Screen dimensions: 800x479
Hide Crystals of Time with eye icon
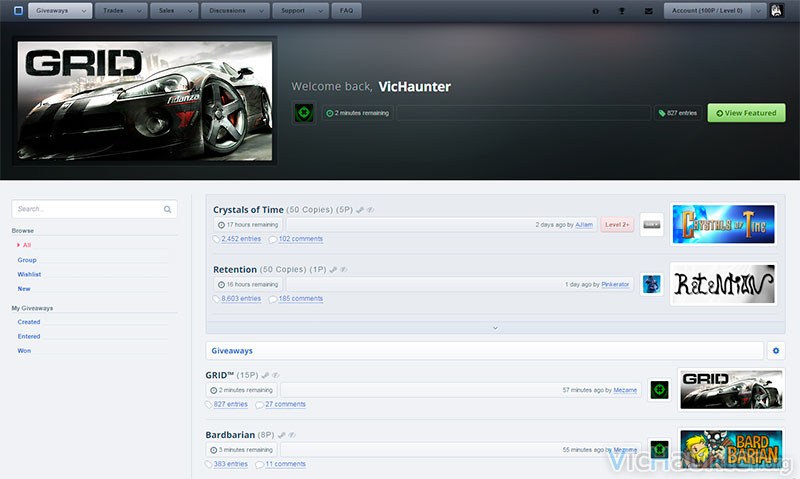coord(370,210)
